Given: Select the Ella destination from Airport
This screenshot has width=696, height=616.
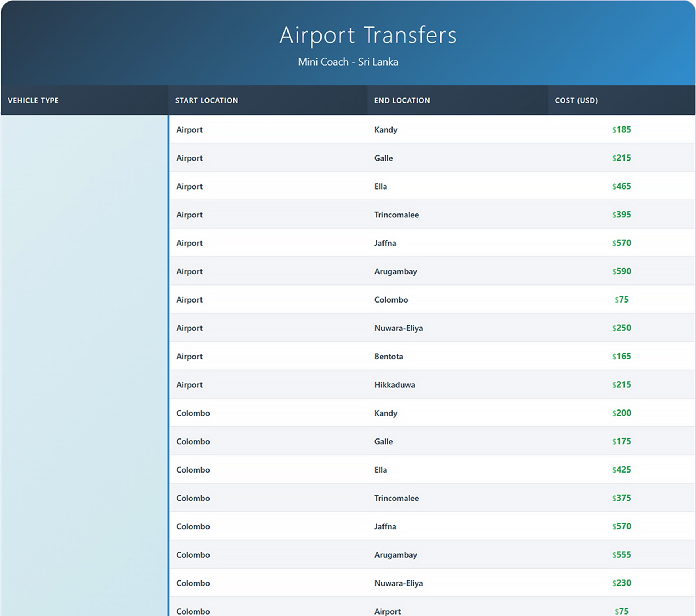Looking at the screenshot, I should 381,186.
